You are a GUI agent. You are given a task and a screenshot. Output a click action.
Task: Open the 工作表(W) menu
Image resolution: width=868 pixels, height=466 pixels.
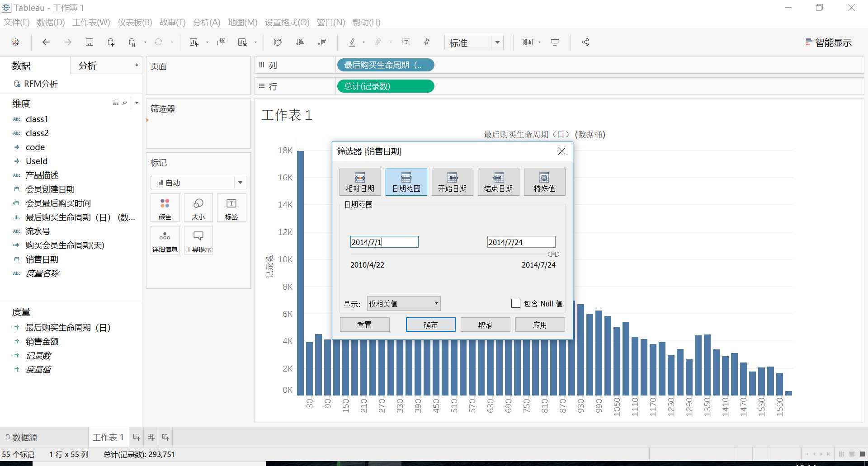pos(91,22)
